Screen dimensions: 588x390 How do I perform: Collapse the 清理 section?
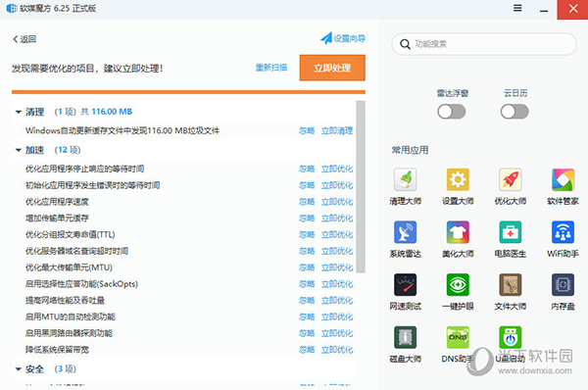18,112
